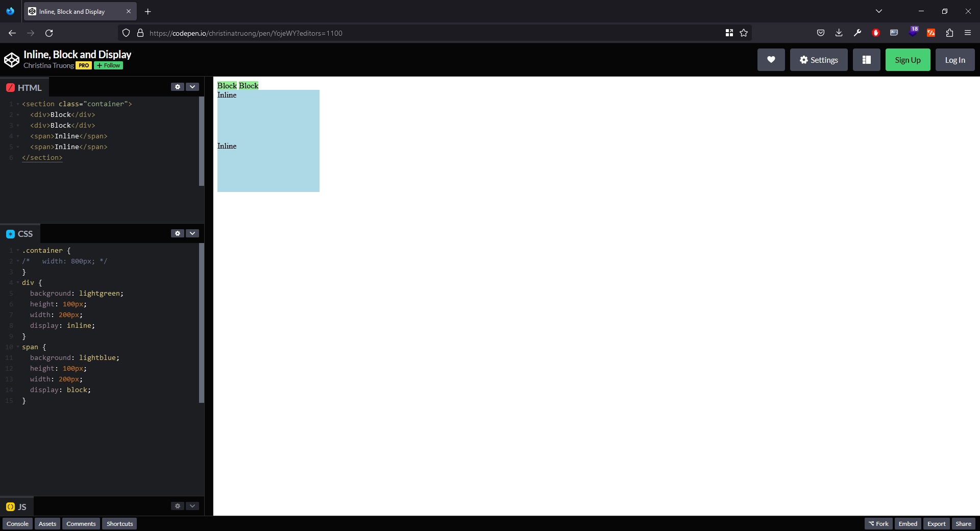Screen dimensions: 980x531
Task: Click the PRO badge
Action: point(84,65)
